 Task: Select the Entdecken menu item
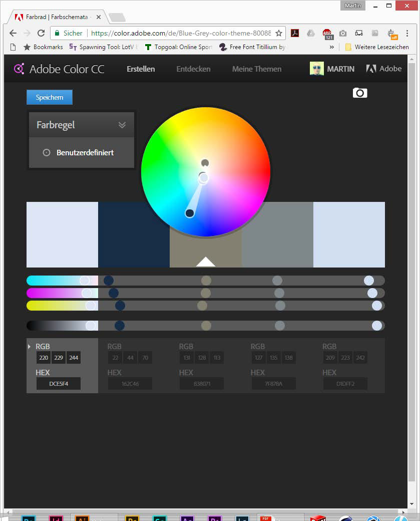(194, 69)
